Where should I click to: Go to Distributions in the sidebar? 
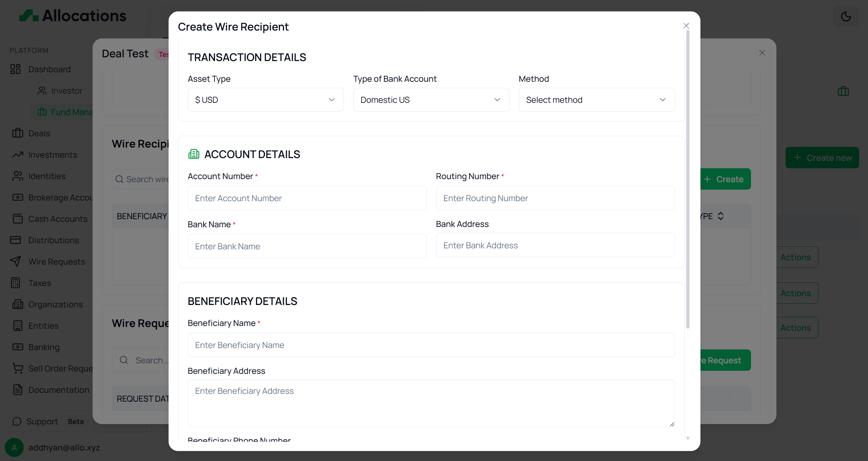tap(54, 240)
